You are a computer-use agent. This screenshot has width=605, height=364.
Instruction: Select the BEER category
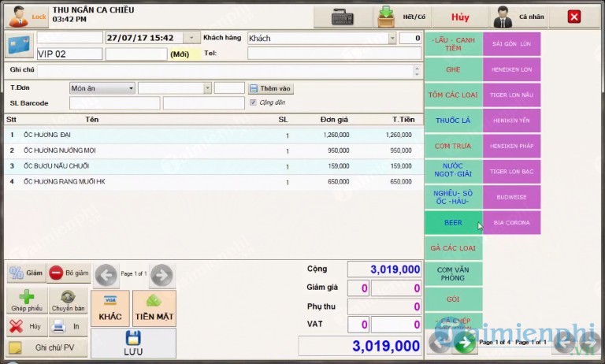click(x=453, y=223)
